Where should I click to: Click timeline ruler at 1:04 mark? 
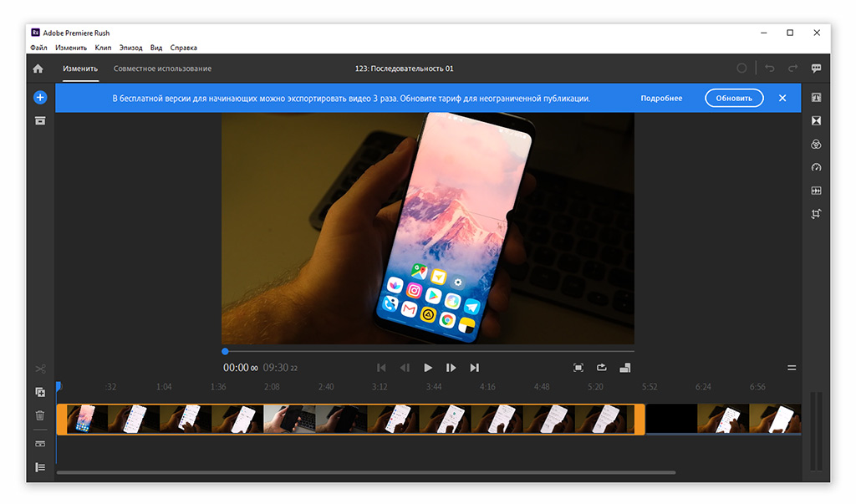coord(164,387)
